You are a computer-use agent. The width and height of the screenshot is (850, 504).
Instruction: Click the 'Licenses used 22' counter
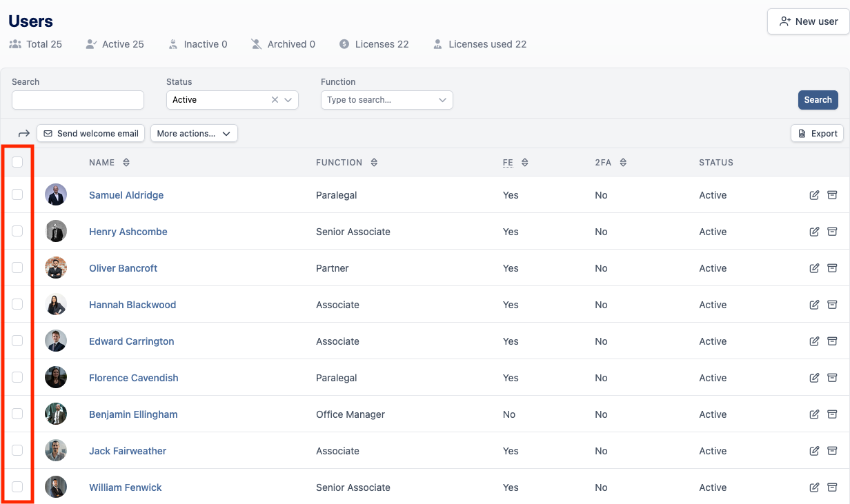point(480,44)
